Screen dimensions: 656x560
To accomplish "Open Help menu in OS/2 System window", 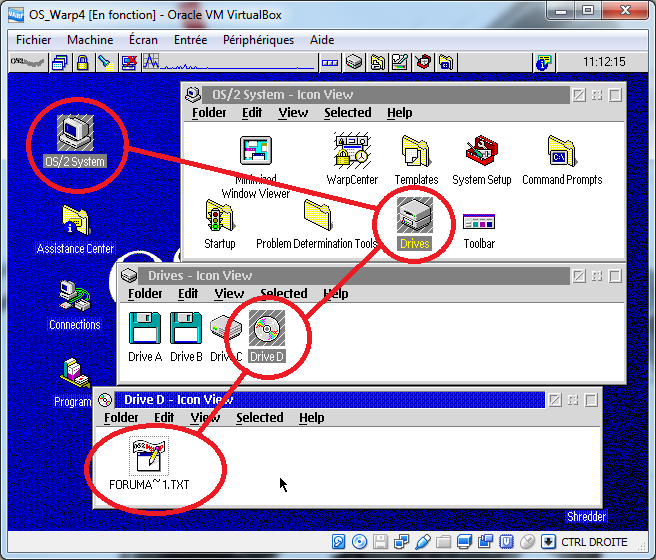I will click(400, 113).
